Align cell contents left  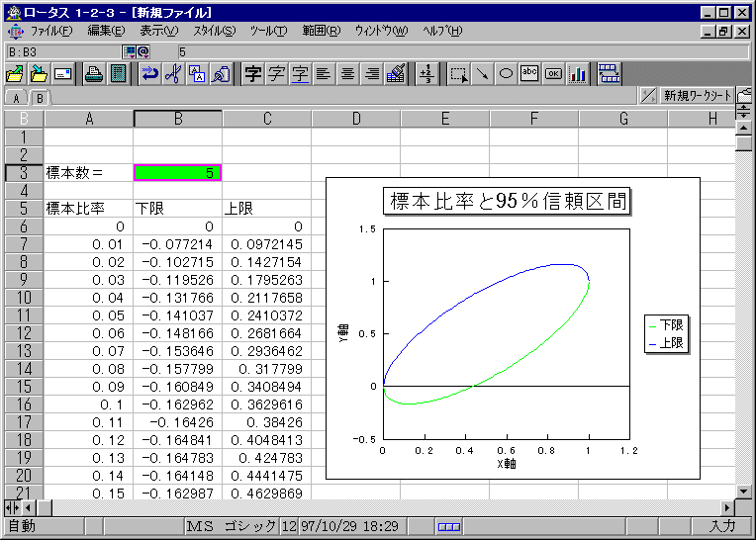324,74
